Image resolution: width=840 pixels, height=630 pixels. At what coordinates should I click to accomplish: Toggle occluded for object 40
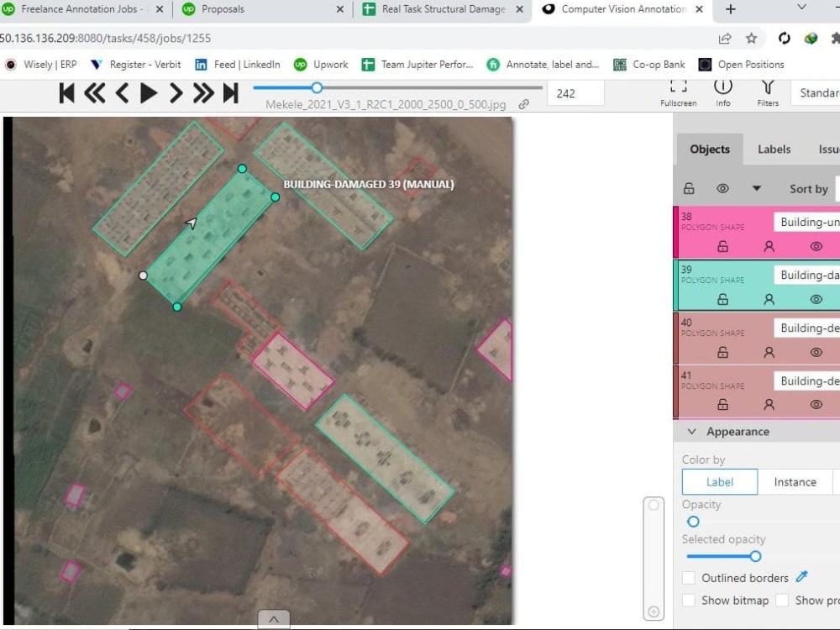[x=769, y=353]
